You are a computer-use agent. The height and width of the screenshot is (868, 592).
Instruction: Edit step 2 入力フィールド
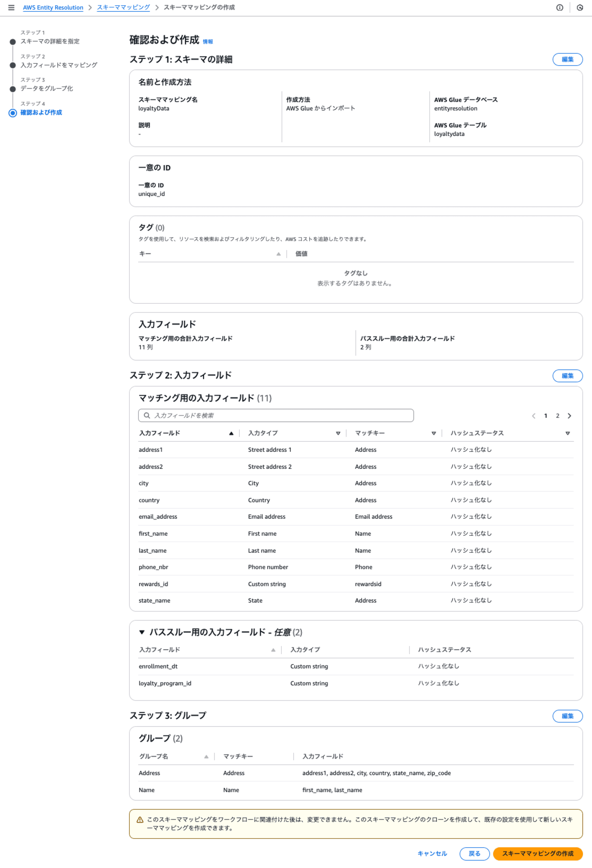tap(567, 376)
